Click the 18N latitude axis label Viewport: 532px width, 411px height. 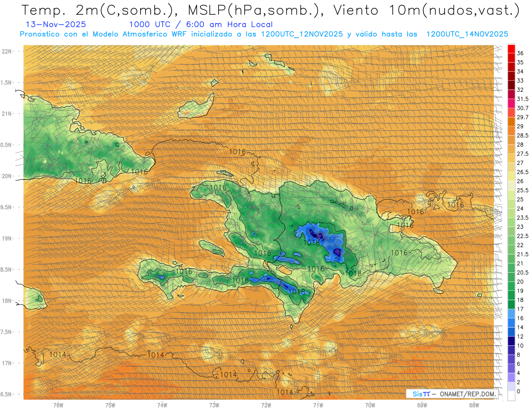7,301
